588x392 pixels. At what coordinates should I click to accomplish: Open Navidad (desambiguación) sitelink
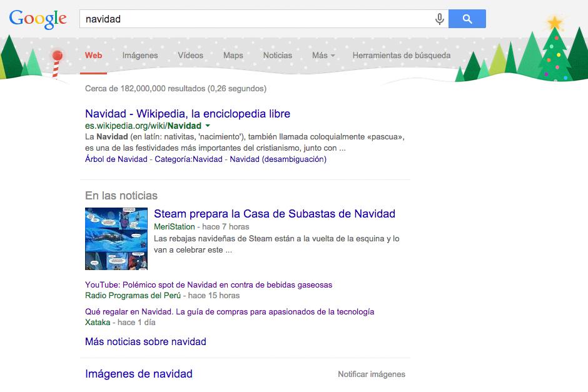278,159
